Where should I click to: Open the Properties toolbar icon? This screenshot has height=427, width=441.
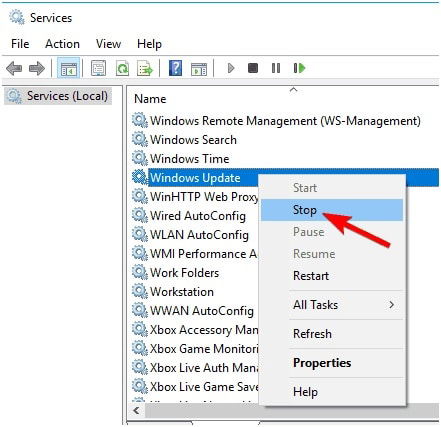point(98,68)
